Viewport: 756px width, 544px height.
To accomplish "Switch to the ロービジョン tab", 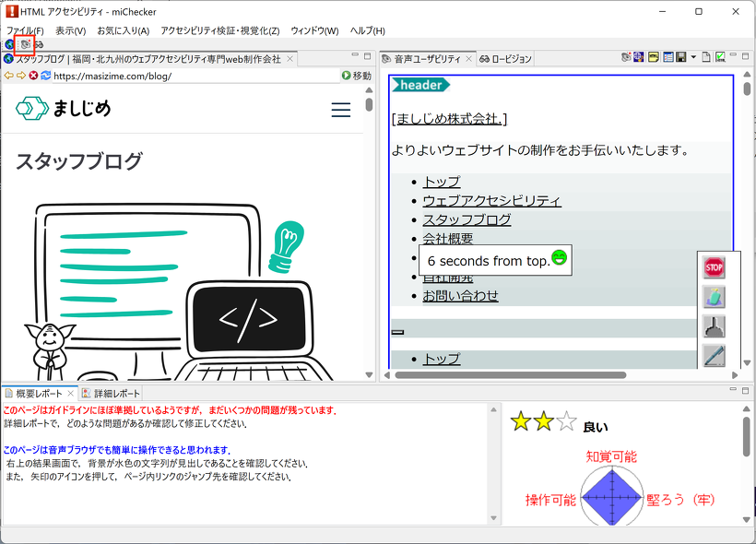I will [505, 59].
